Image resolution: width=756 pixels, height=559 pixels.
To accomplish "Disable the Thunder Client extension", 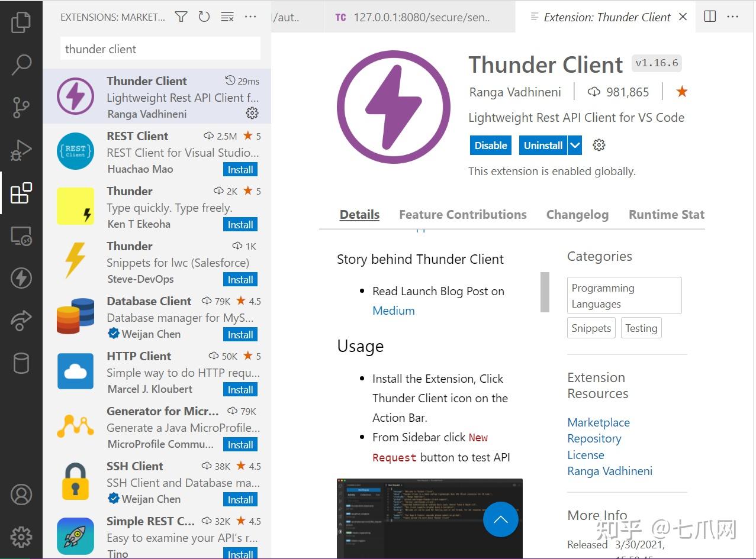I will [490, 145].
